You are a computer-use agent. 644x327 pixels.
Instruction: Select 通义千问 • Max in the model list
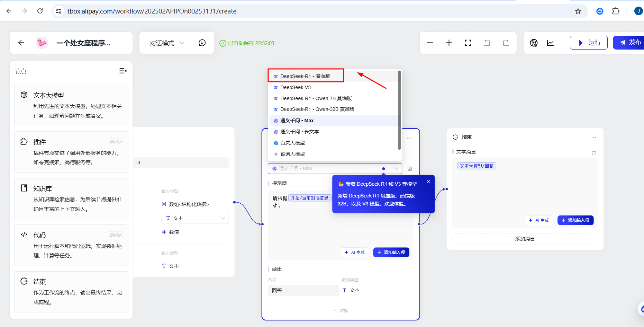[333, 121]
